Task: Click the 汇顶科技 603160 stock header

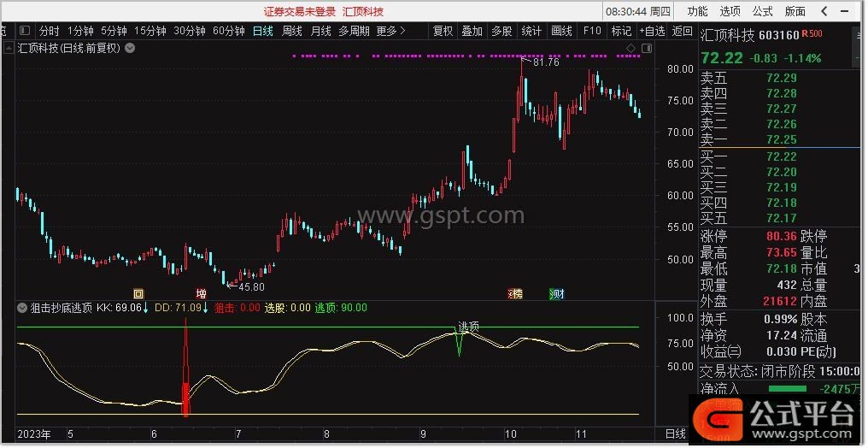Action: tap(749, 35)
